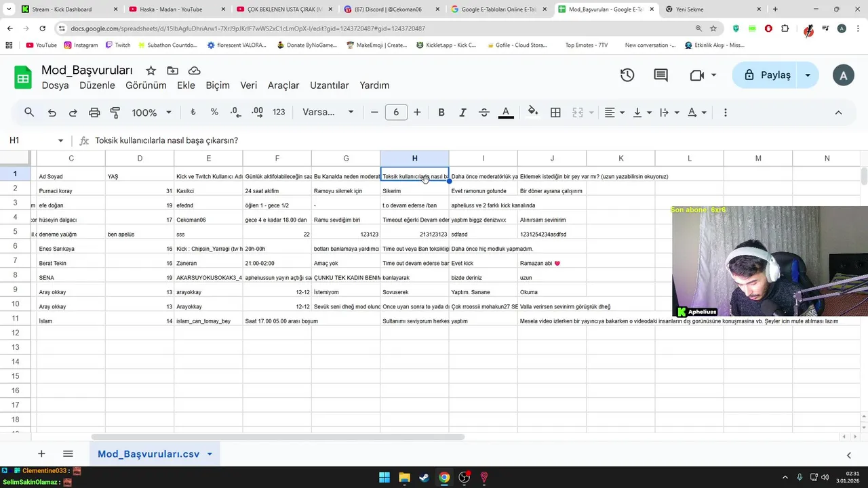Viewport: 868px width, 488px height.
Task: Increase decimal places
Action: [257, 113]
